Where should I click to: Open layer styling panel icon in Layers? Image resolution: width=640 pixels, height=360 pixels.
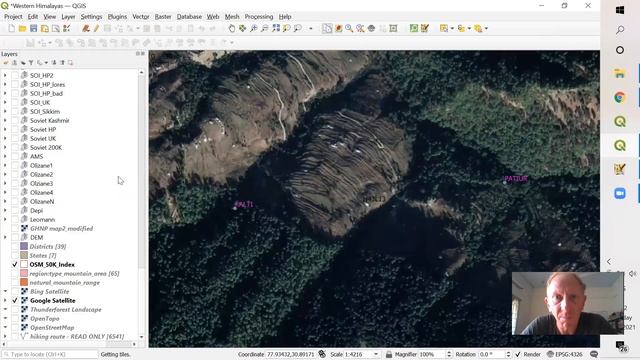coord(6,63)
